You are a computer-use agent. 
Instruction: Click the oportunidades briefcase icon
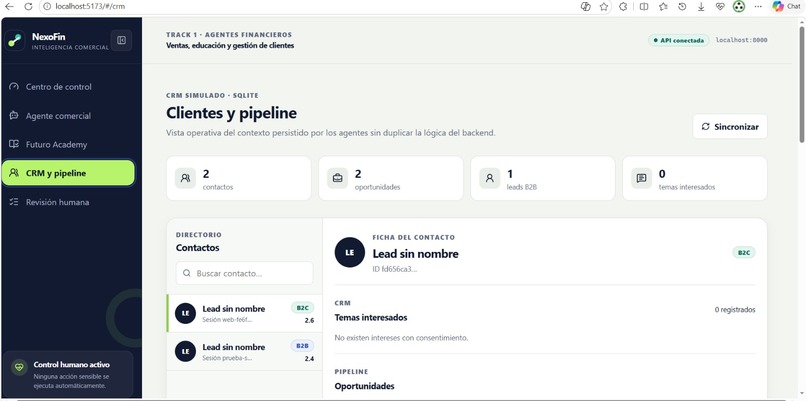pos(338,178)
